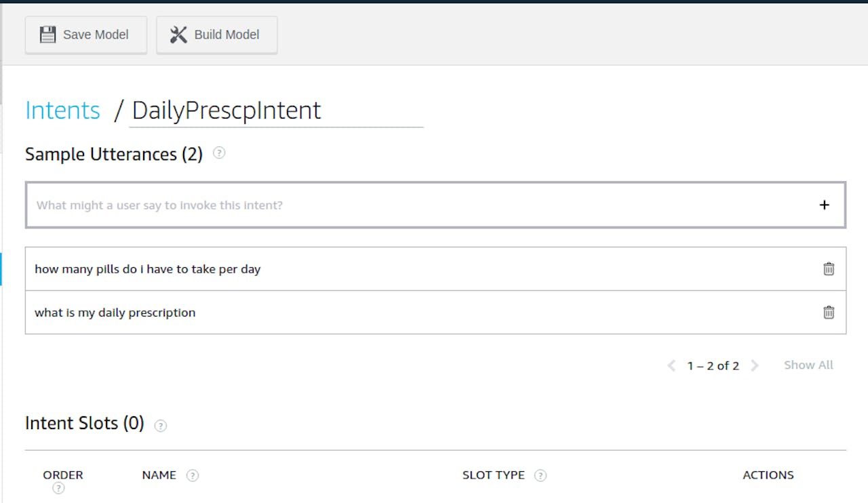The height and width of the screenshot is (503, 868).
Task: Go to previous utterances page
Action: [x=671, y=365]
